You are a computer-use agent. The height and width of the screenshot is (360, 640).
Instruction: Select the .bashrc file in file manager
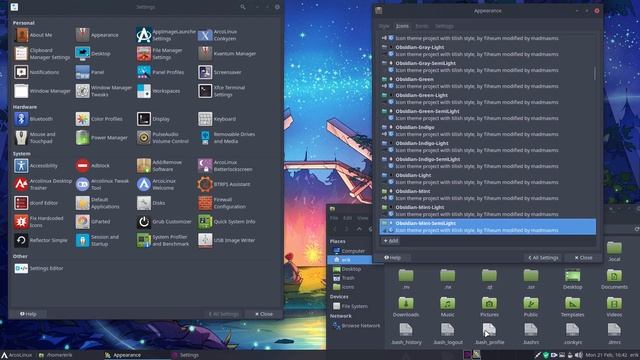point(531,334)
